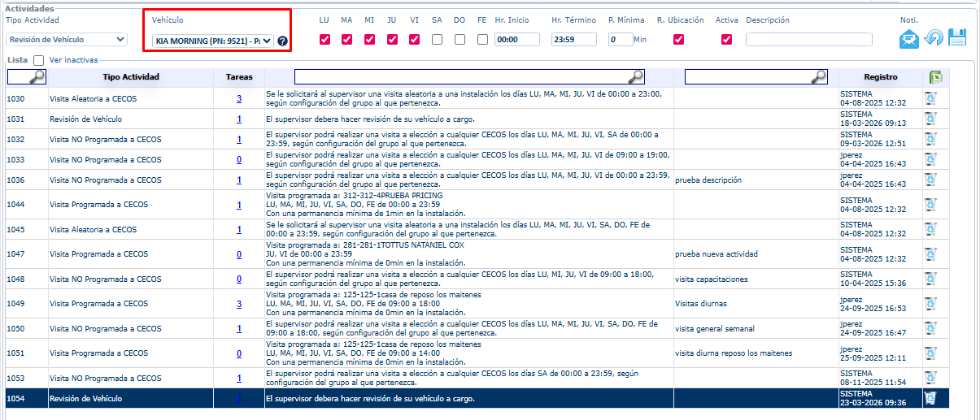
Task: Check the Ver inactivas checkbox
Action: [x=39, y=60]
